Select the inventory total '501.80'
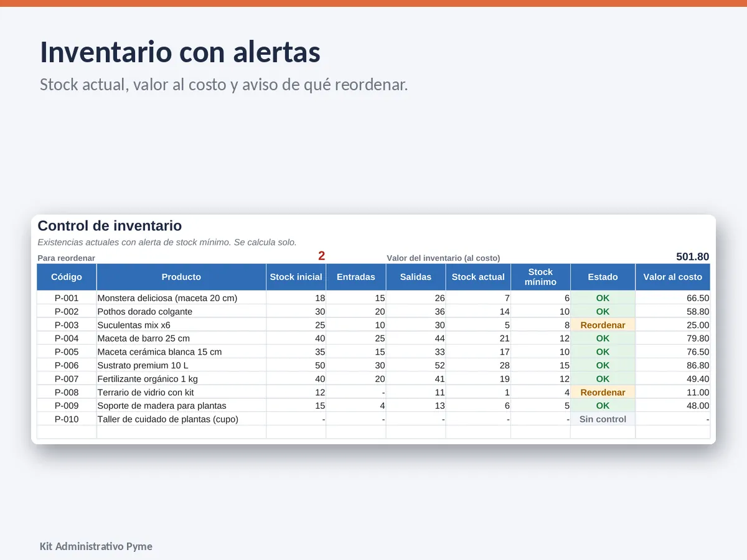 pos(693,256)
